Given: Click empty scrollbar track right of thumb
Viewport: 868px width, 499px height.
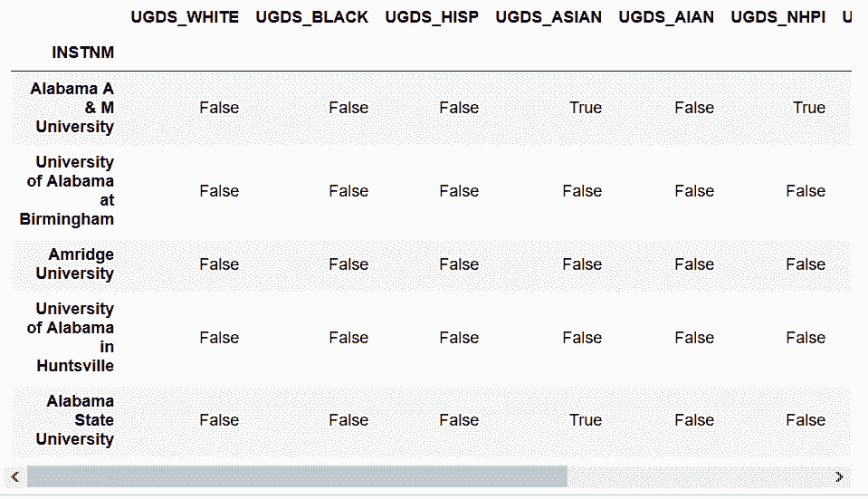Looking at the screenshot, I should 698,477.
